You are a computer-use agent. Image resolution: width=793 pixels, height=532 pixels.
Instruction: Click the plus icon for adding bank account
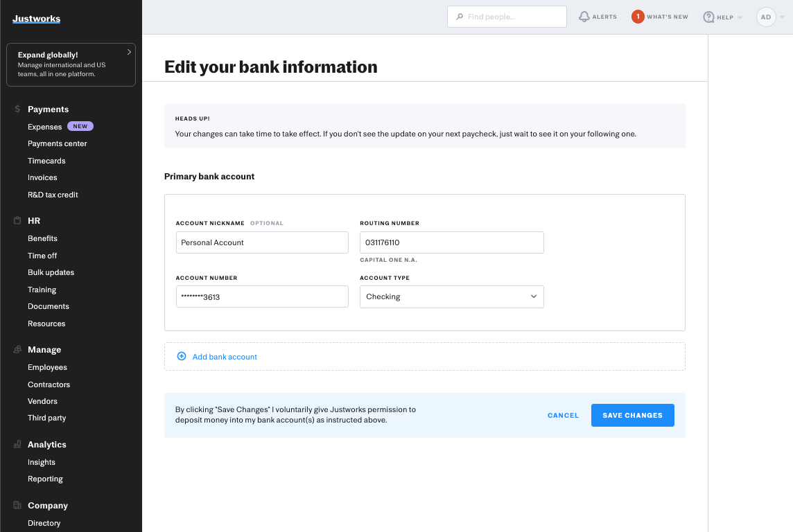pos(182,357)
